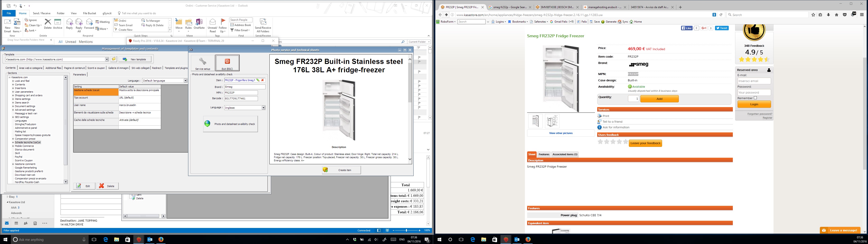The width and height of the screenshot is (868, 244).
Task: Open OneNote from Outlook ribbon
Action: (199, 24)
